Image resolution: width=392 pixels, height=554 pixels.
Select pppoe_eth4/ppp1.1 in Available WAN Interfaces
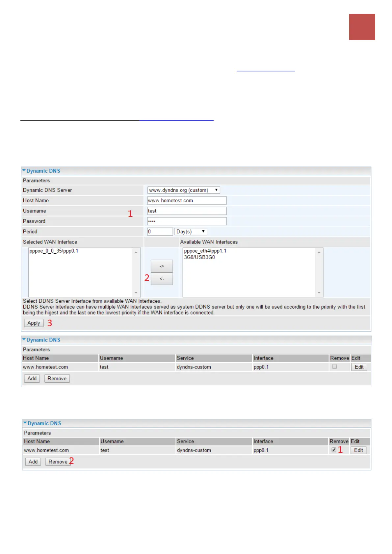(x=205, y=251)
